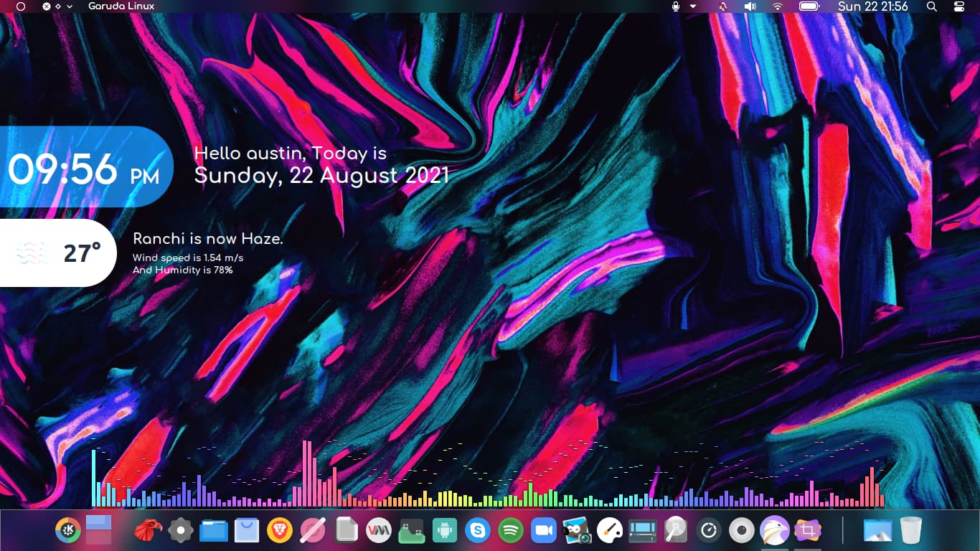Screen dimensions: 980x551
Task: Click the Garuda Linux title in top panel
Action: [121, 6]
